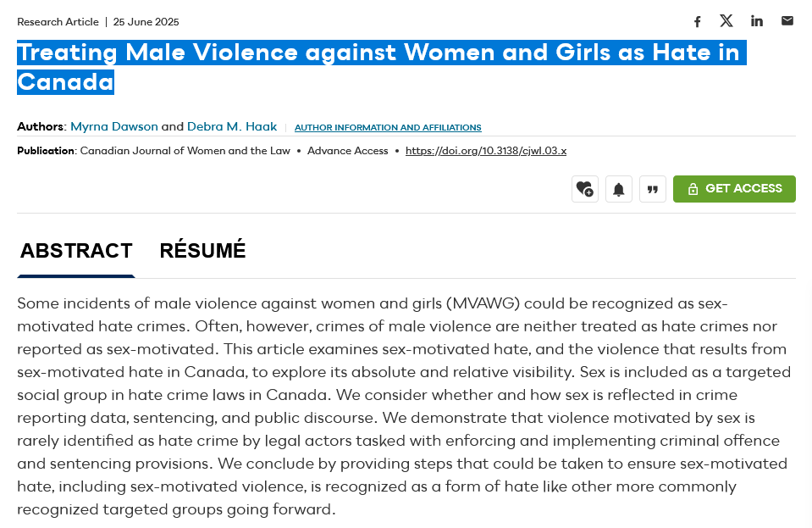
Task: Click the publication date 25 June 2025
Action: pyautogui.click(x=146, y=21)
